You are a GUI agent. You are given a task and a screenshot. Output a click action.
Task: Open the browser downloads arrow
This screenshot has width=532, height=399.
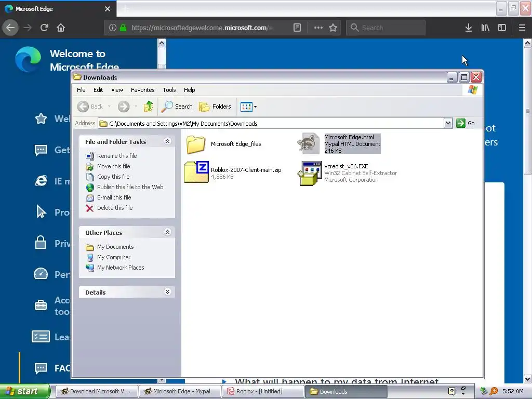(469, 28)
